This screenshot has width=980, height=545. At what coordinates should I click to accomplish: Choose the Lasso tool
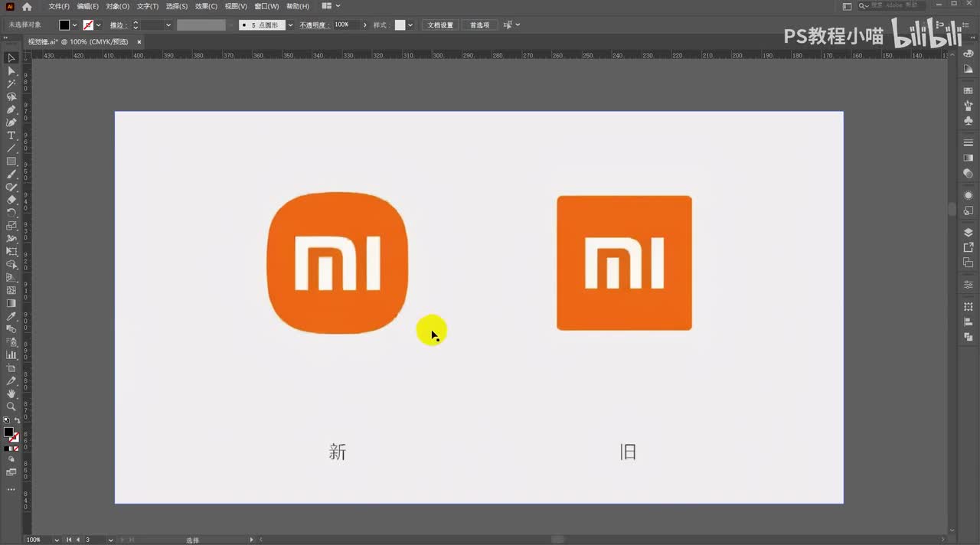(11, 97)
